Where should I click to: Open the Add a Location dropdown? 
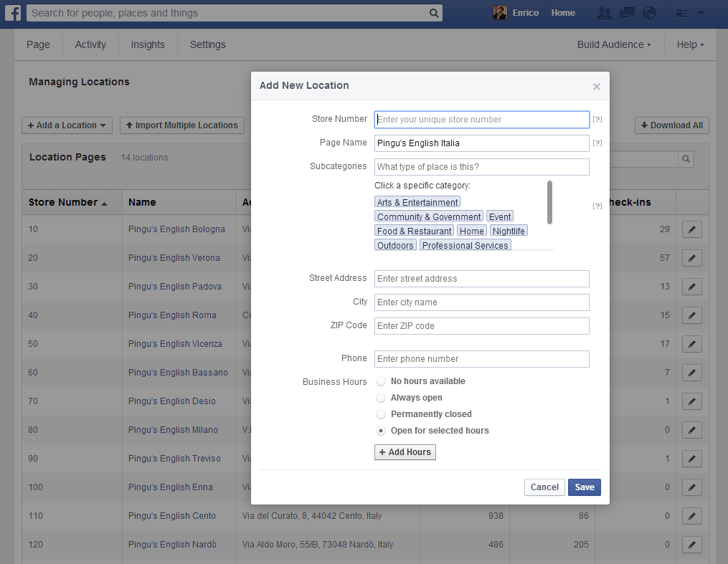(x=67, y=125)
